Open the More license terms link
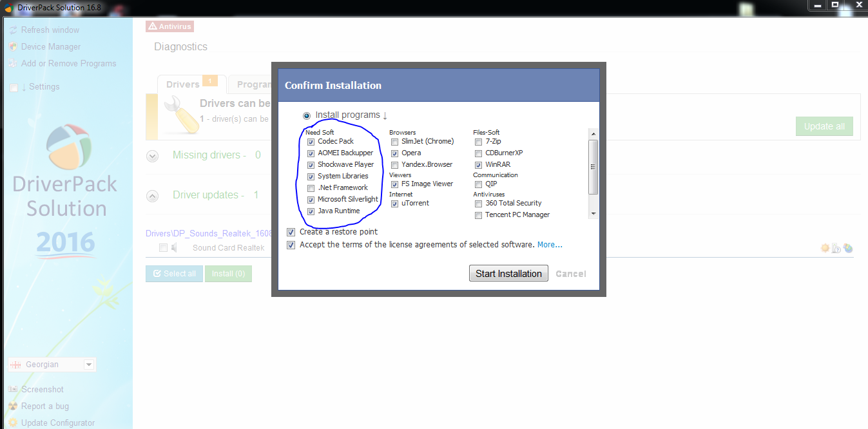868x429 pixels. [x=550, y=245]
